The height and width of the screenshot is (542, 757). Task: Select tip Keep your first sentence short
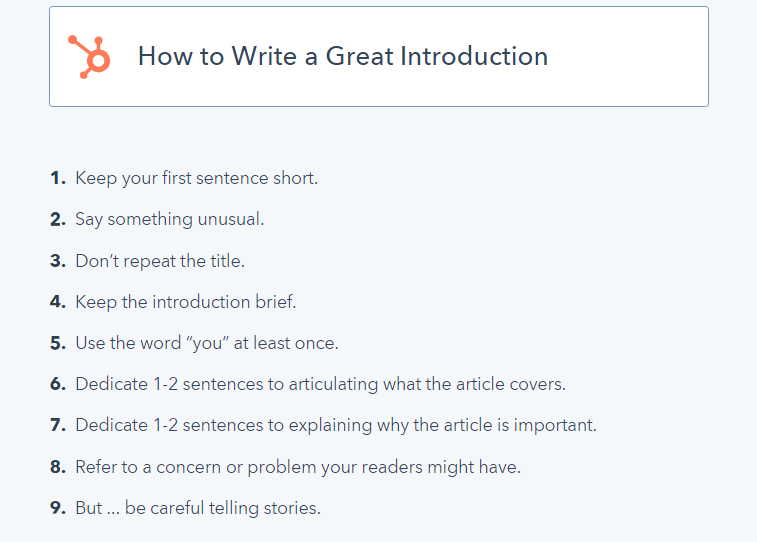point(196,178)
